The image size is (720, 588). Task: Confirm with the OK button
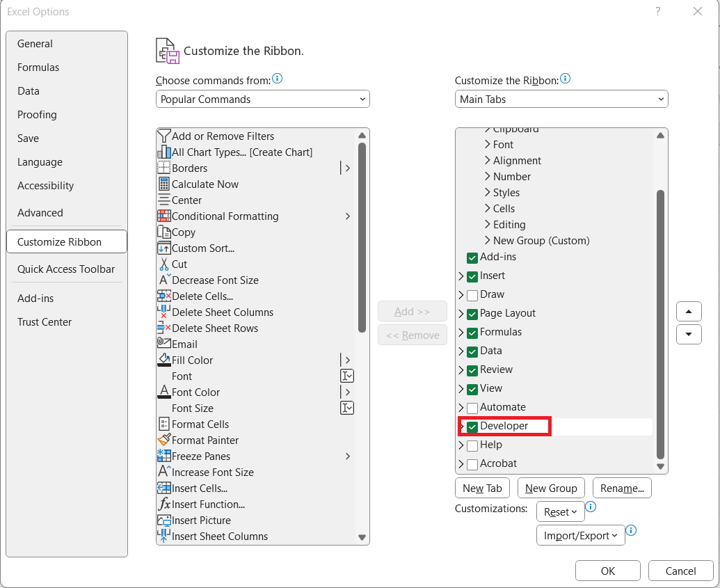607,571
